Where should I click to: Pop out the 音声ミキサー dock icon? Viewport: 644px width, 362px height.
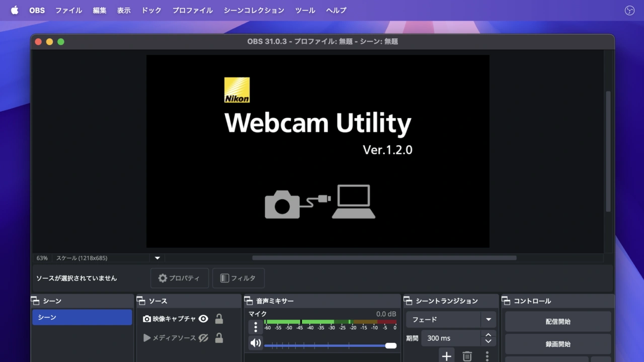[249, 301]
